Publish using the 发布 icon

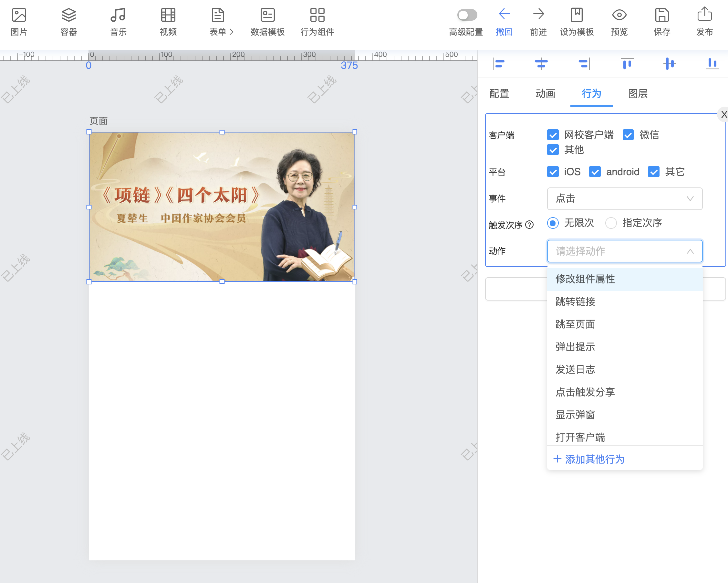click(704, 15)
